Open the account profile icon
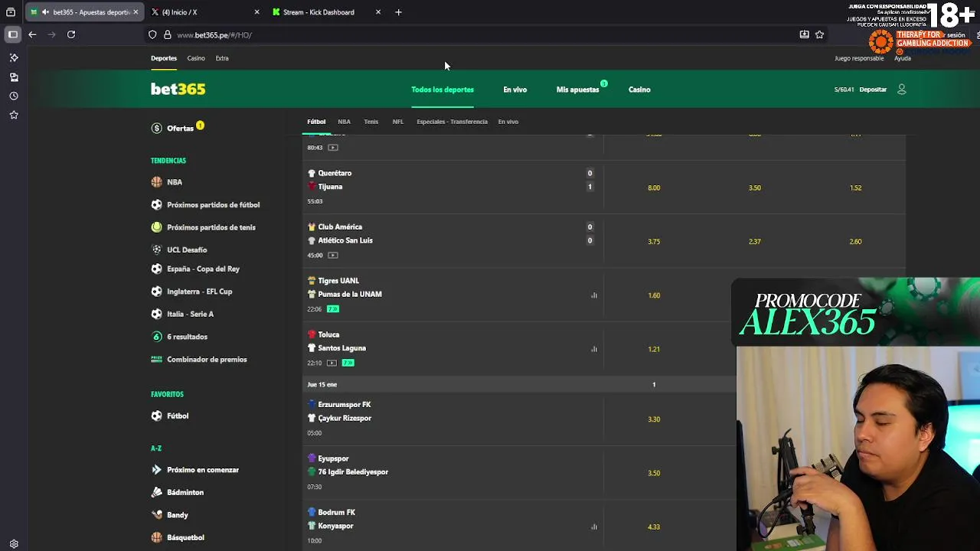The image size is (980, 551). click(901, 90)
